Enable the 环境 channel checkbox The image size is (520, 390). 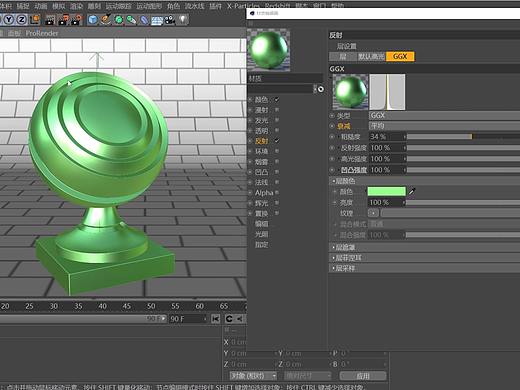tap(277, 151)
